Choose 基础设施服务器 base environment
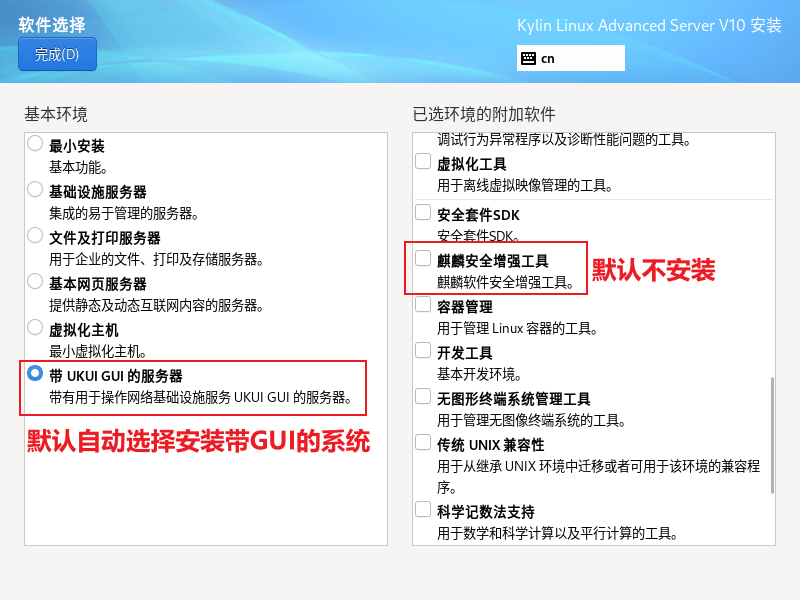 coord(35,190)
